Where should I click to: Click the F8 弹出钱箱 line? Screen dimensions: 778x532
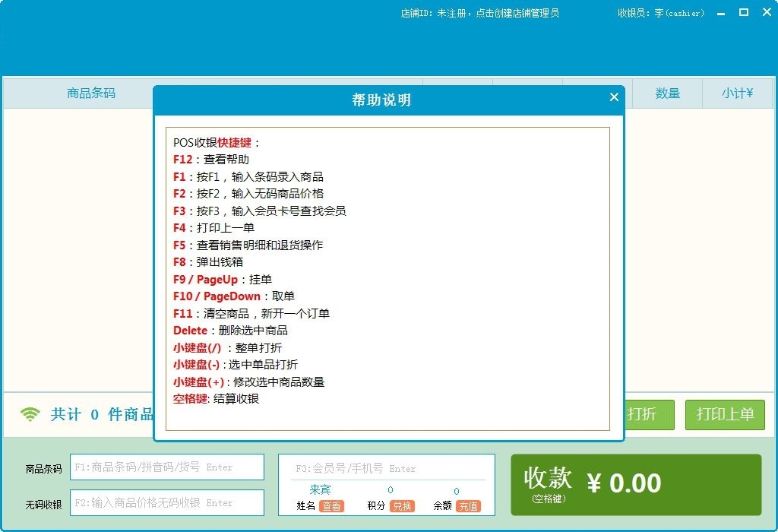[x=208, y=262]
